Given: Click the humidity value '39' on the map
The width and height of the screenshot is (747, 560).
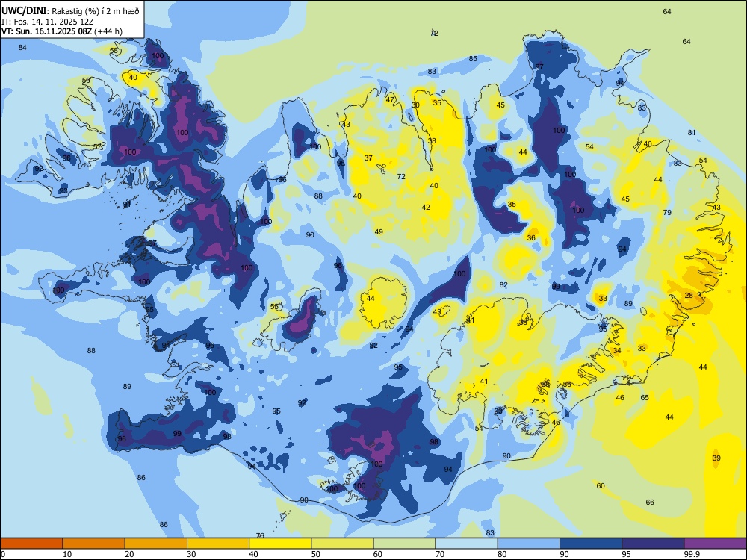Looking at the screenshot, I should 716,458.
